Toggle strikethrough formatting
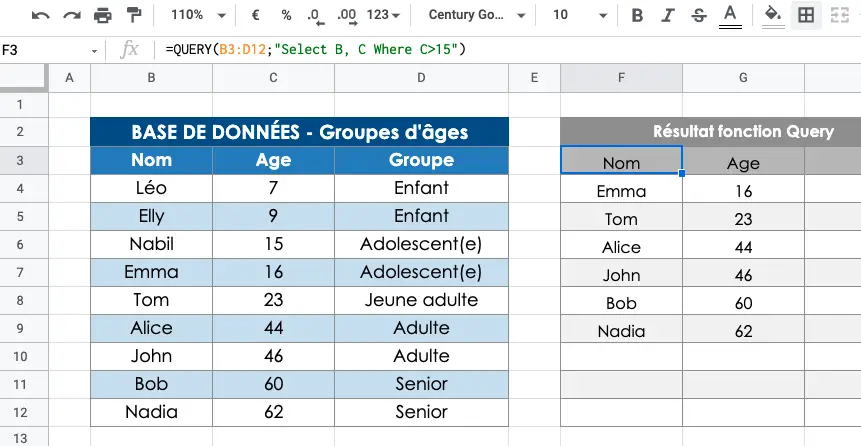Screen dimensions: 861x446 click(x=698, y=15)
